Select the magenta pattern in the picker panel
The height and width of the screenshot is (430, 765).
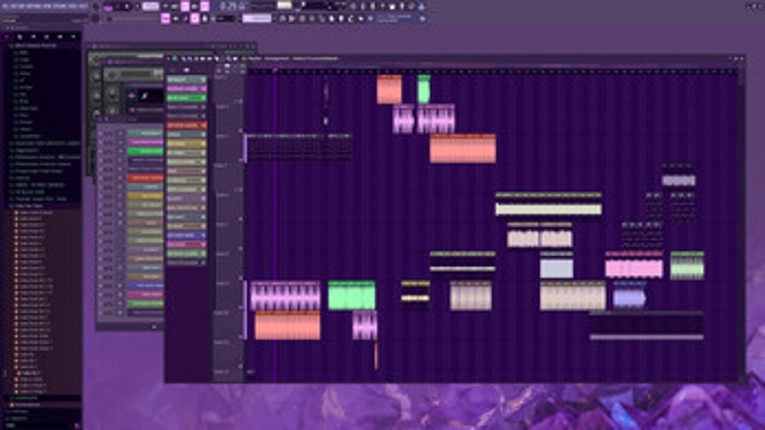tap(187, 88)
